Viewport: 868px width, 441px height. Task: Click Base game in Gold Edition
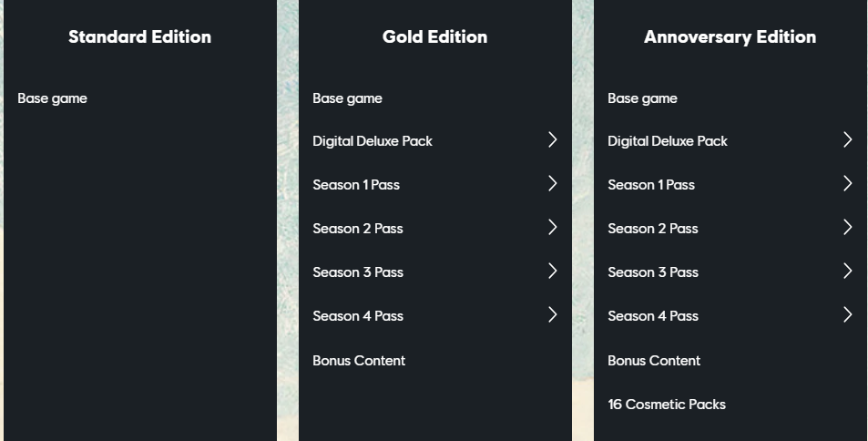347,98
